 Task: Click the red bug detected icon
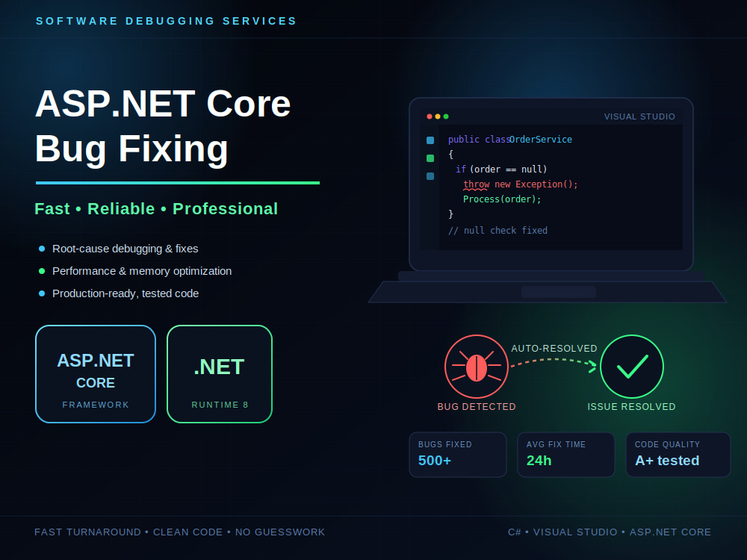pos(477,367)
